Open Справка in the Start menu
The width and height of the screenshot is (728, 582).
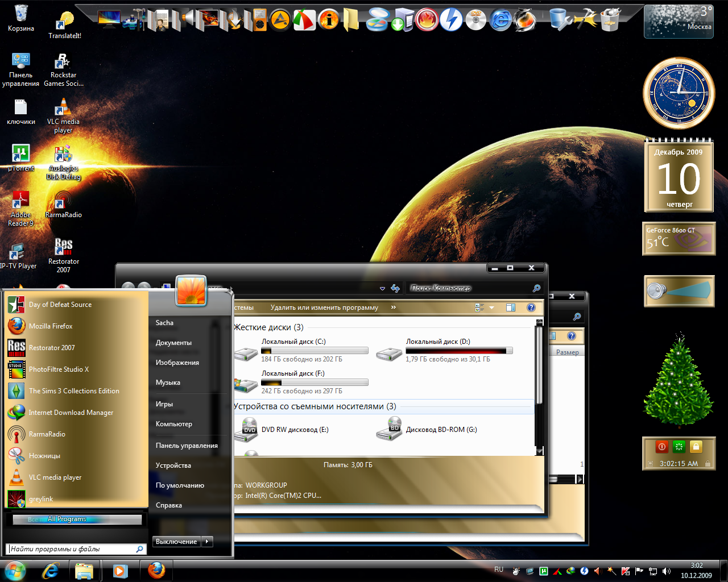[169, 505]
